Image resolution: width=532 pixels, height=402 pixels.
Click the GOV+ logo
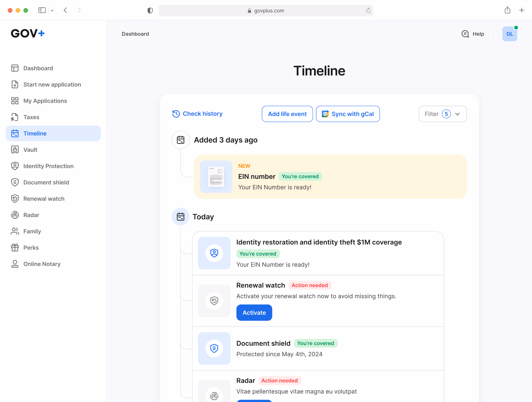(x=28, y=33)
